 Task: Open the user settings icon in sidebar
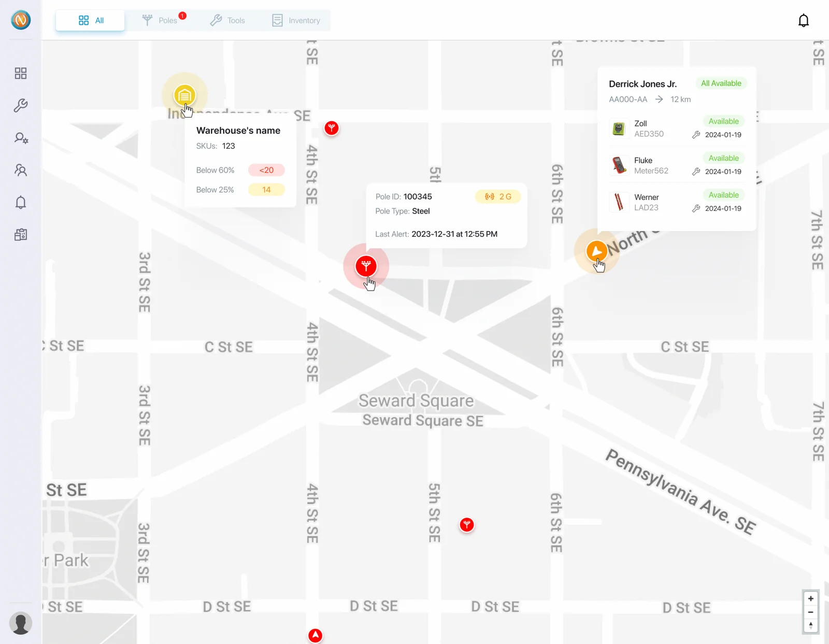coord(21,138)
